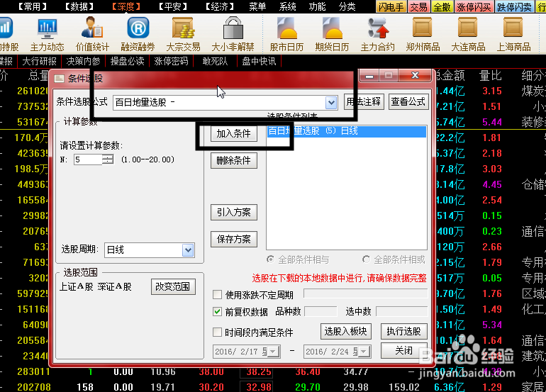546x392 pixels.
Task: Click the 涨停闪买 button
Action: [x=474, y=7]
